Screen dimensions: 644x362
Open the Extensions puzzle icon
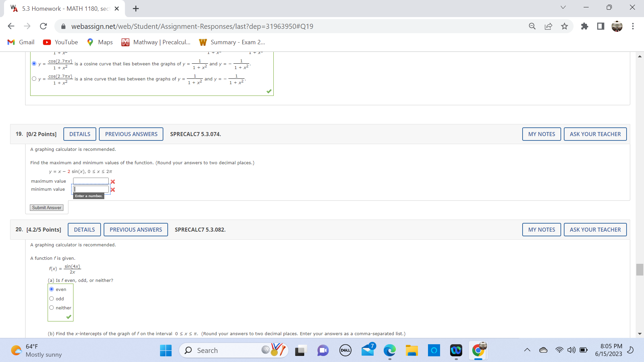tap(584, 26)
